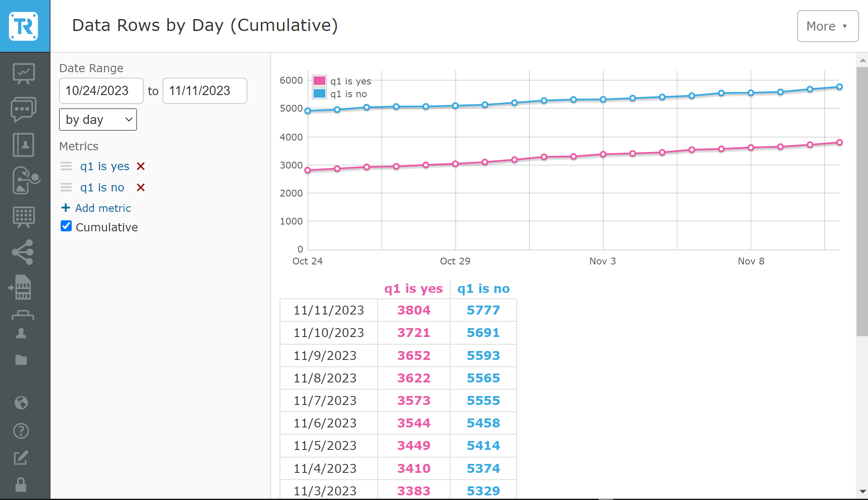Screen dimensions: 868x500
Task: Open the More dropdown menu
Action: 827,26
